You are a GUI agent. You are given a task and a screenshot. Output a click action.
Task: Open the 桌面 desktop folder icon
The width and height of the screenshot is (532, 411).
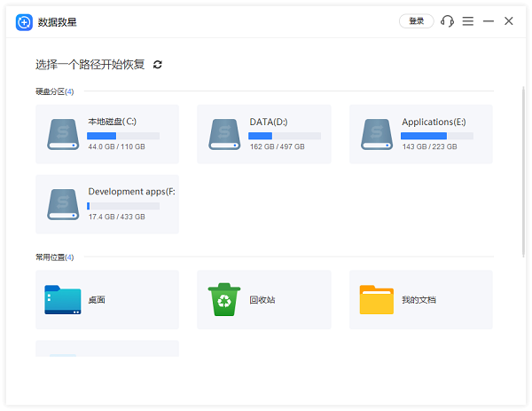click(x=63, y=300)
